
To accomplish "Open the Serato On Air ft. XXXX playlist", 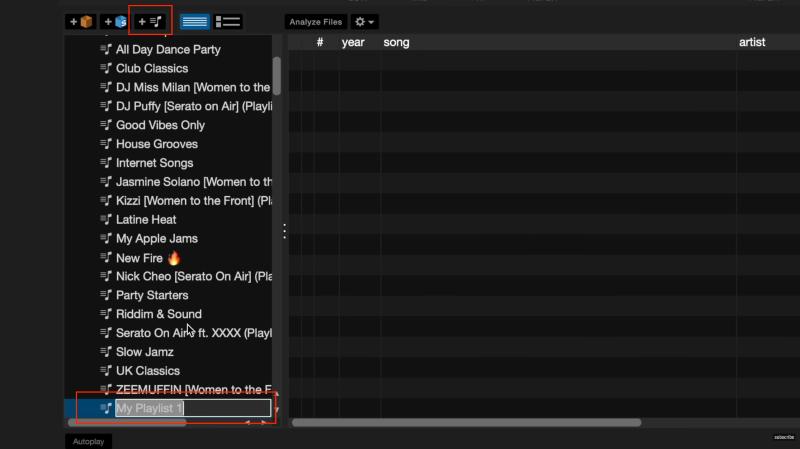I will 194,333.
